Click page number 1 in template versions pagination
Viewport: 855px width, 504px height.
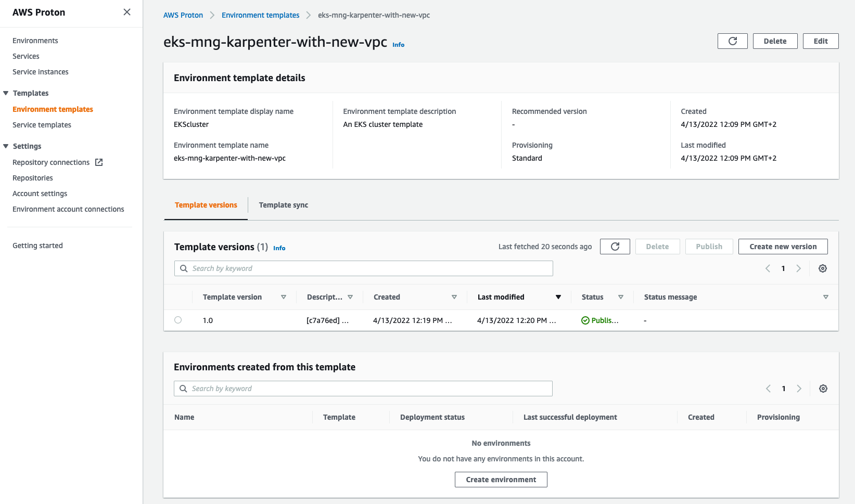[x=783, y=268]
